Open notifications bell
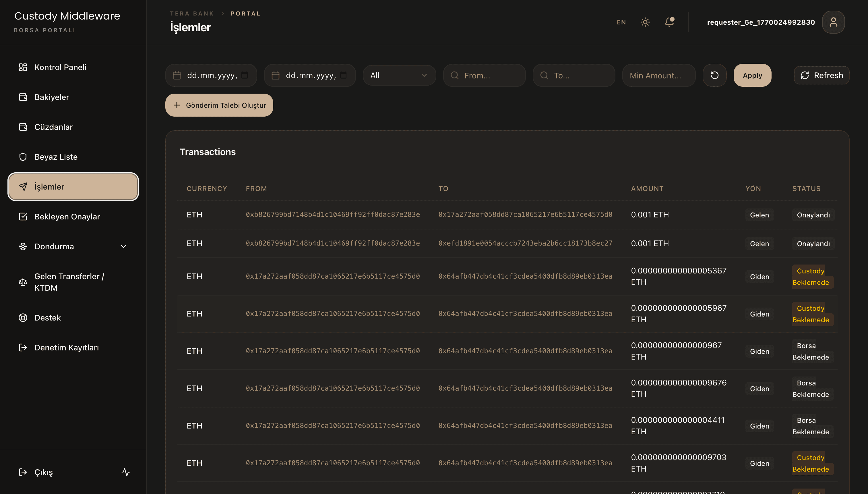Screen dimensions: 868x494 tap(669, 22)
